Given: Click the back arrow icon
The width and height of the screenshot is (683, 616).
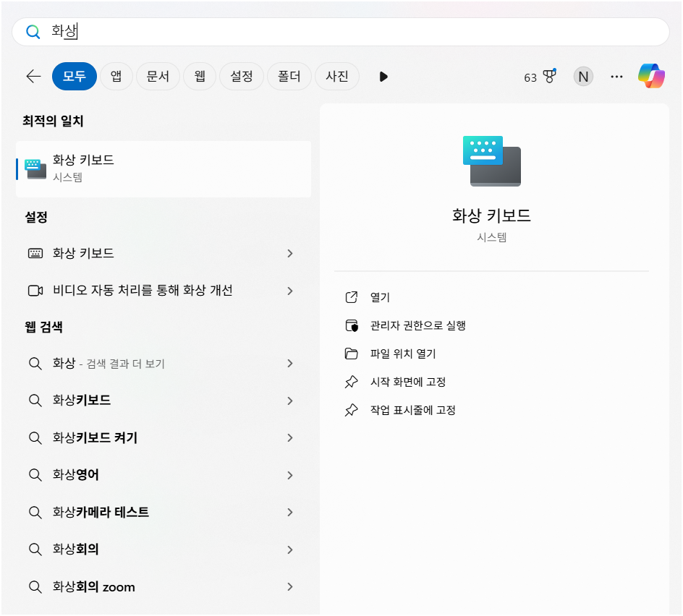Looking at the screenshot, I should [33, 76].
